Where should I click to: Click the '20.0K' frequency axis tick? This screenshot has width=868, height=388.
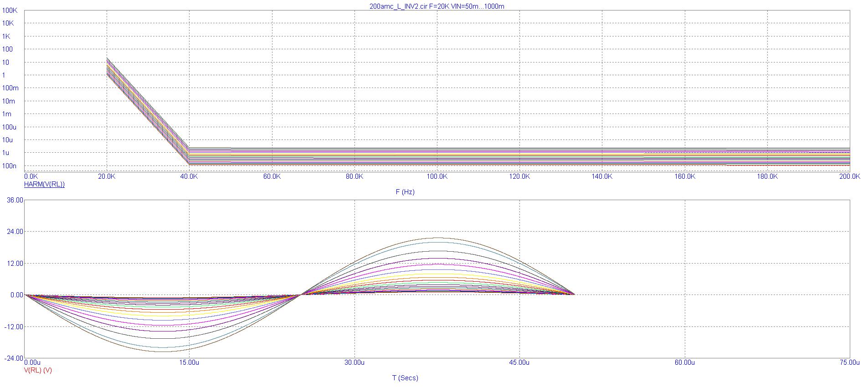point(107,176)
